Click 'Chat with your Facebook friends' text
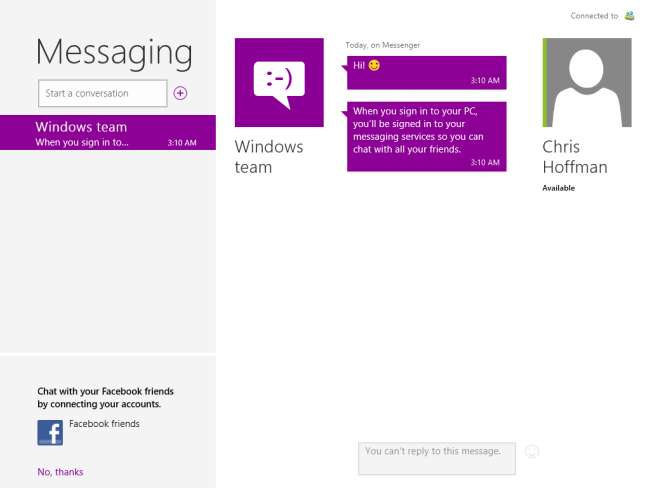650x488 pixels. pos(105,397)
